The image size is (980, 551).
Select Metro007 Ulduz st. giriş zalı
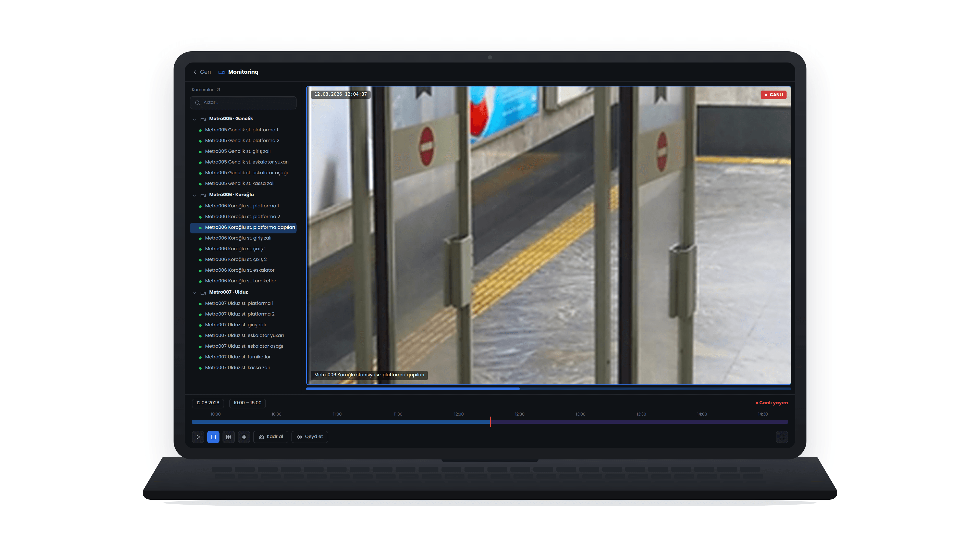pos(243,325)
